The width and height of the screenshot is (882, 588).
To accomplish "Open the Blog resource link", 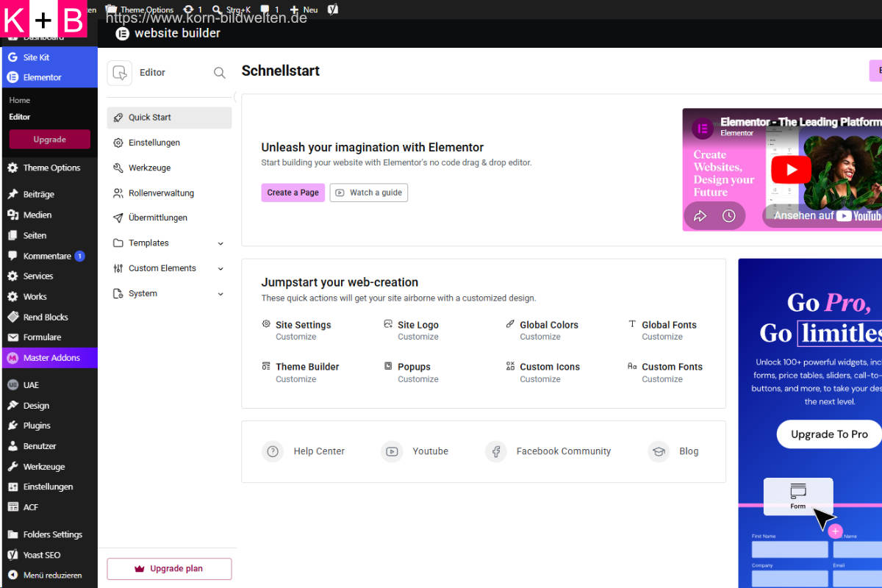I will (673, 451).
